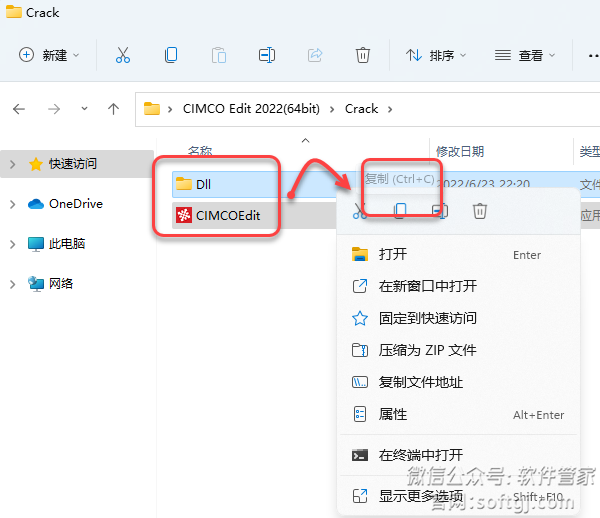Open the toolbar three-dot more options
Screen dimensions: 600x518
[593, 56]
